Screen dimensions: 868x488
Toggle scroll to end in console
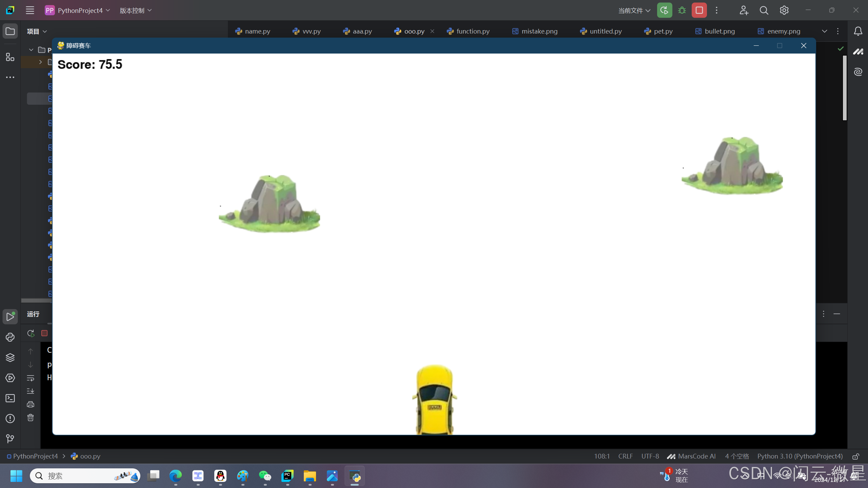pos(31,391)
